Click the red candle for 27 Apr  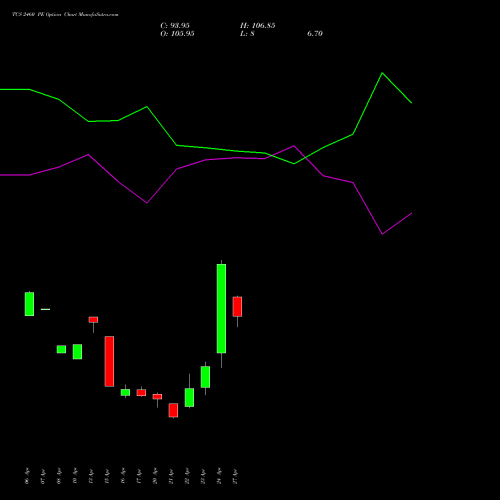[x=237, y=306]
